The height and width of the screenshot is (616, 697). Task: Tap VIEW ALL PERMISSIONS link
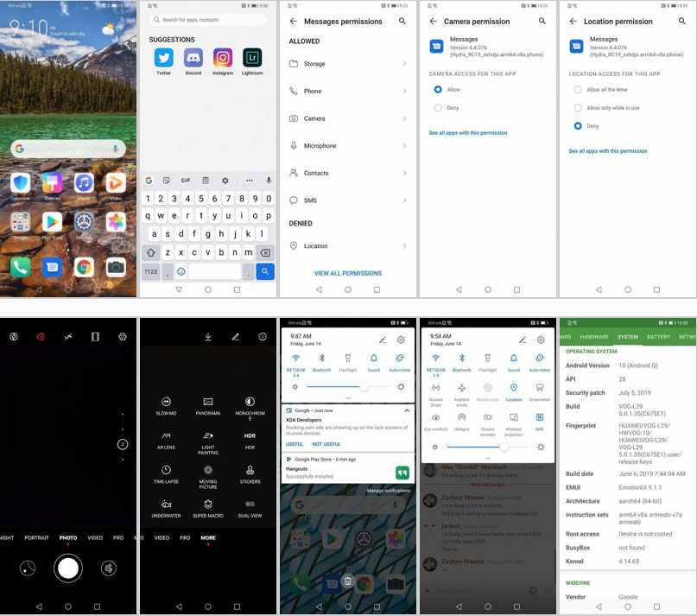coord(348,273)
